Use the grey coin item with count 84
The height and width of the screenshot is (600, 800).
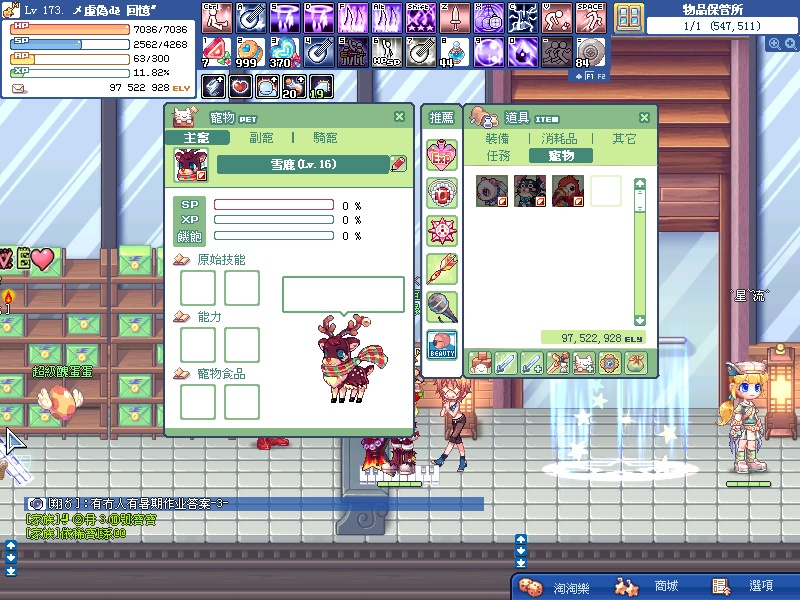pos(592,52)
